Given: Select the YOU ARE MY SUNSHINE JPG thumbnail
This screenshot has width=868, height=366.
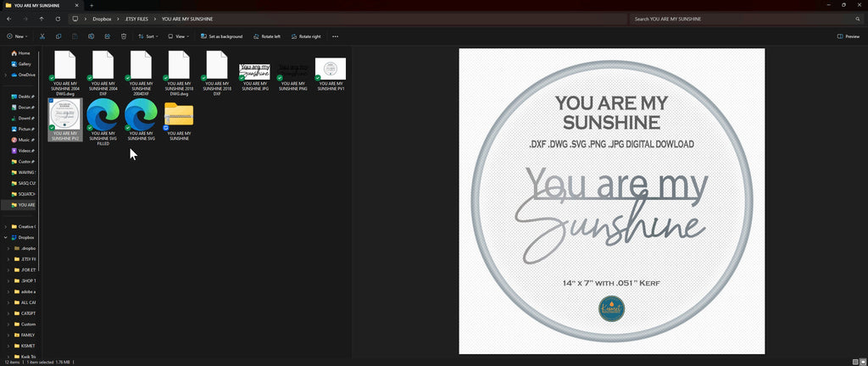Looking at the screenshot, I should pos(254,72).
